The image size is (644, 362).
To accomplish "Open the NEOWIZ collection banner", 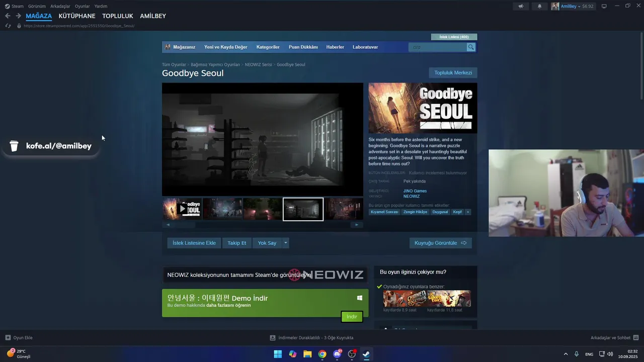I will (x=266, y=275).
